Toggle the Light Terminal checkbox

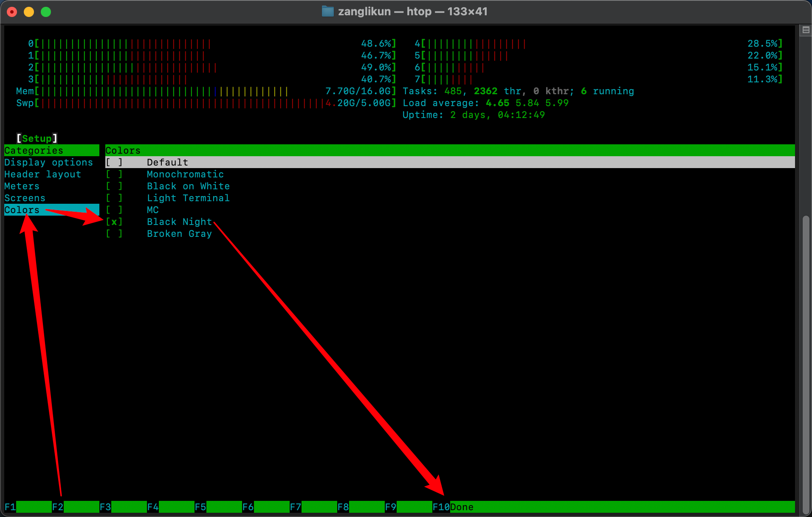114,198
